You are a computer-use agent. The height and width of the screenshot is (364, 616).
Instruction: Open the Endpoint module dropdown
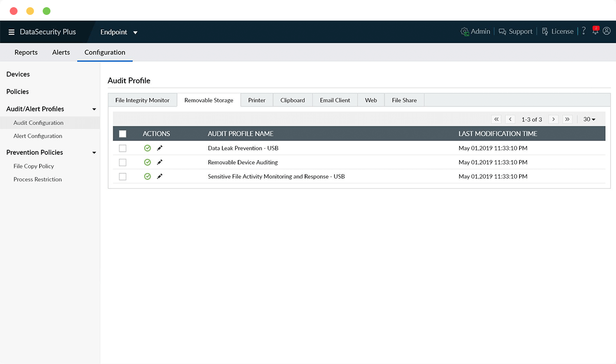point(119,32)
